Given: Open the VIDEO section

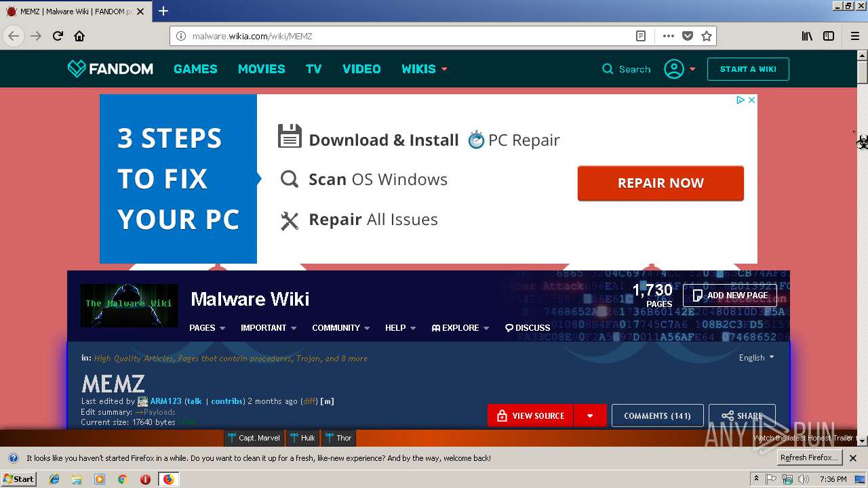Looking at the screenshot, I should point(361,68).
